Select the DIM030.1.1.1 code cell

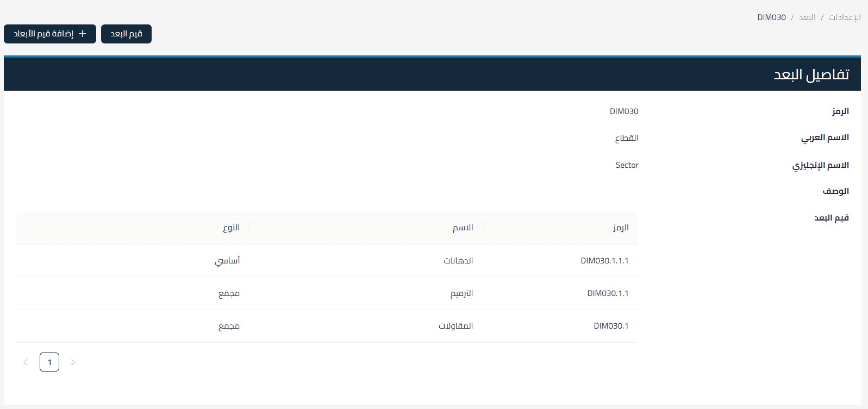point(604,261)
